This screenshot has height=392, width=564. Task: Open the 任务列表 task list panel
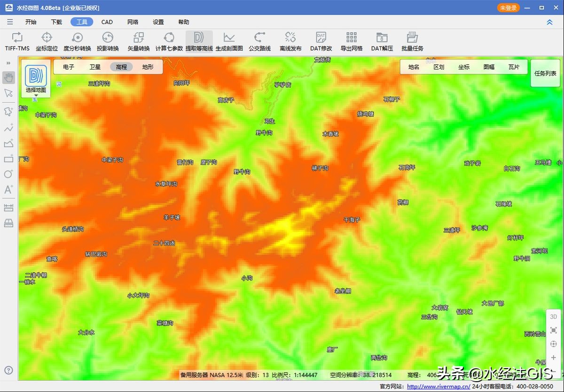[x=545, y=73]
